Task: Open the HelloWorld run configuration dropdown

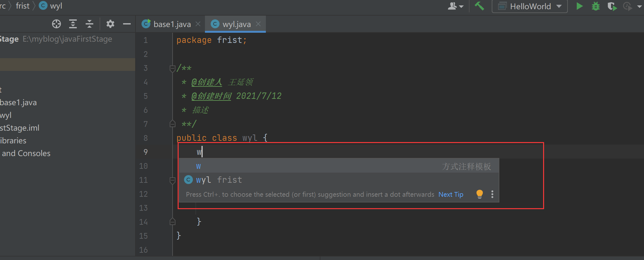Action: (x=529, y=6)
